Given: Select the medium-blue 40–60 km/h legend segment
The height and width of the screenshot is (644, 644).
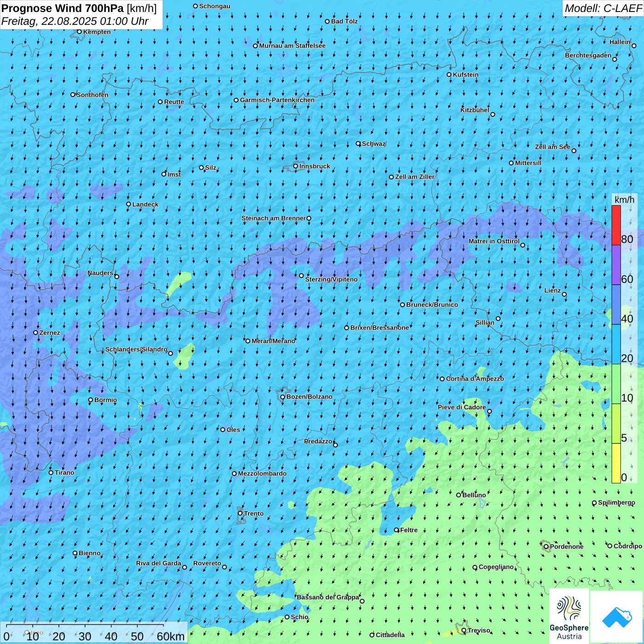Looking at the screenshot, I should click(616, 305).
